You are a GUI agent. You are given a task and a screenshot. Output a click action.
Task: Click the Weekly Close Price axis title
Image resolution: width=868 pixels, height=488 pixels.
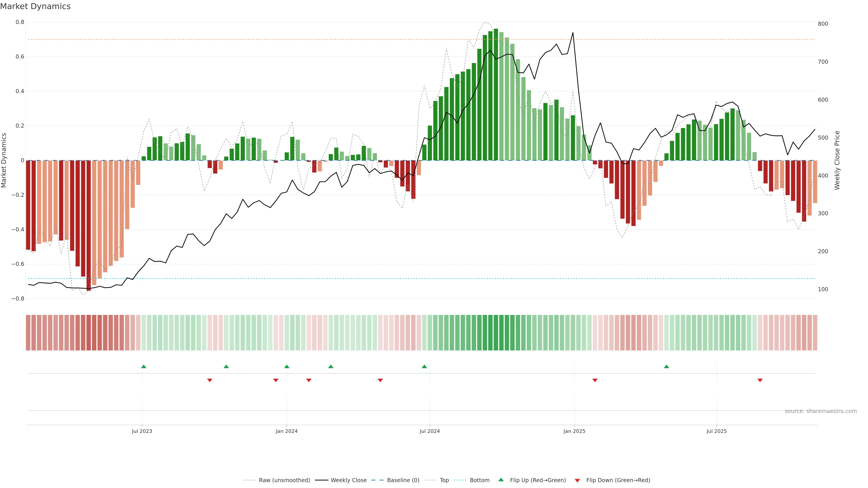pyautogui.click(x=837, y=160)
